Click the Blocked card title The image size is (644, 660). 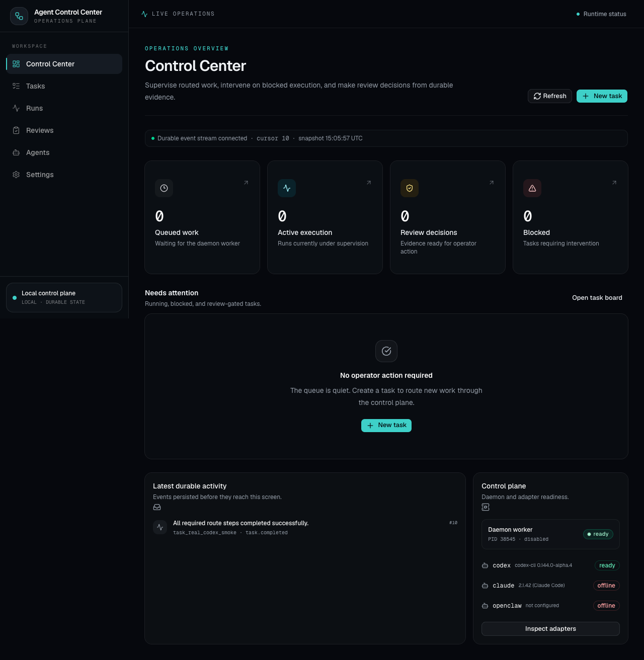(536, 232)
